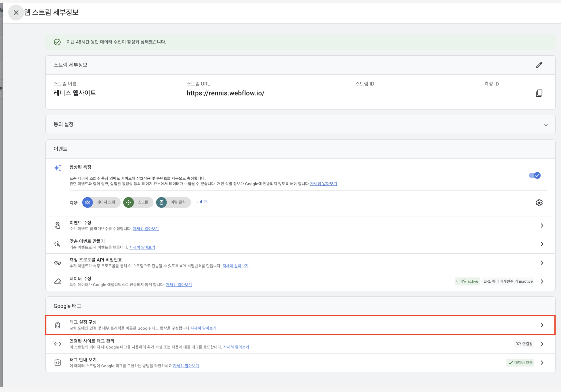Click the key icon for API secrets
This screenshot has height=392, width=561.
tap(58, 263)
